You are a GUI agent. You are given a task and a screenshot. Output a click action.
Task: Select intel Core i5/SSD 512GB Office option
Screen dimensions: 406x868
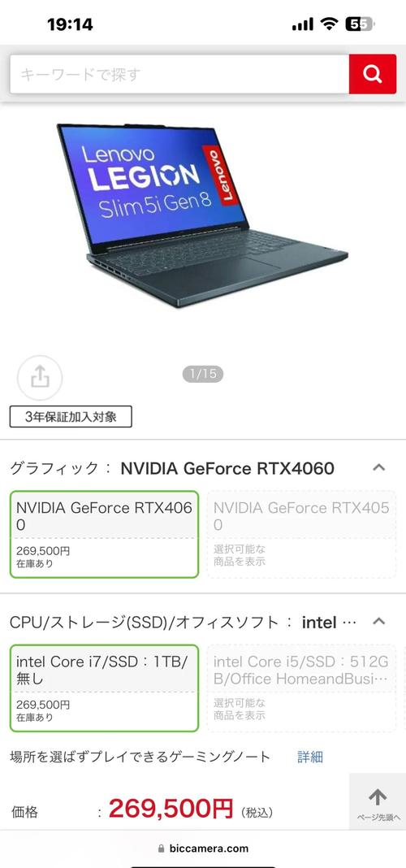[301, 688]
